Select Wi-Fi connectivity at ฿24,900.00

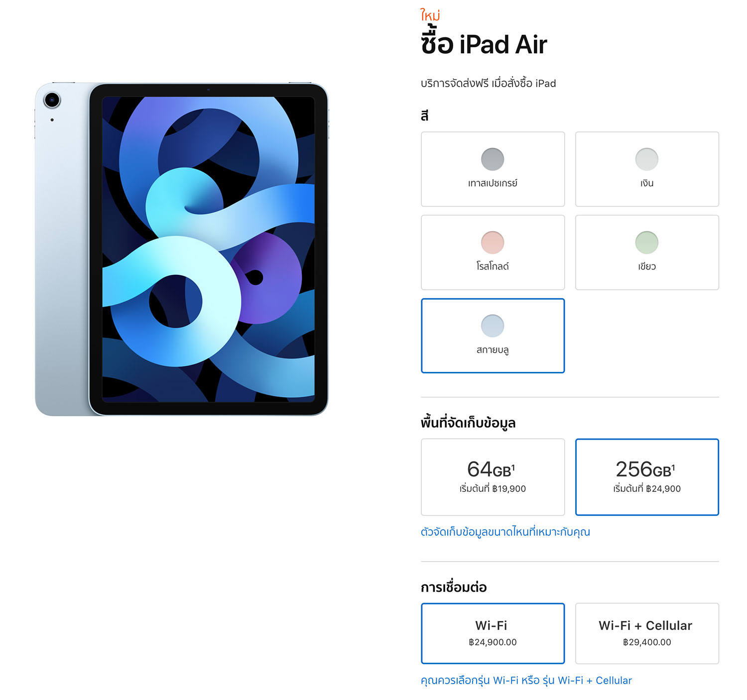tap(493, 633)
